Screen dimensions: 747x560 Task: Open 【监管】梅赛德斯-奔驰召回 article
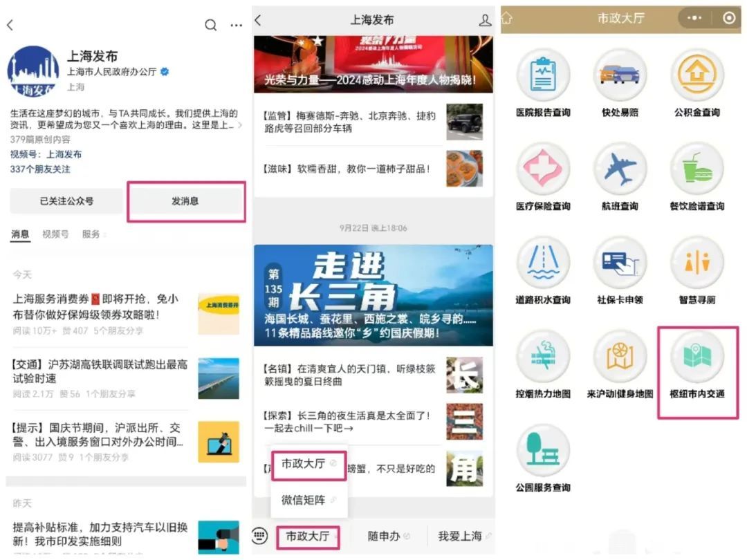click(373, 122)
